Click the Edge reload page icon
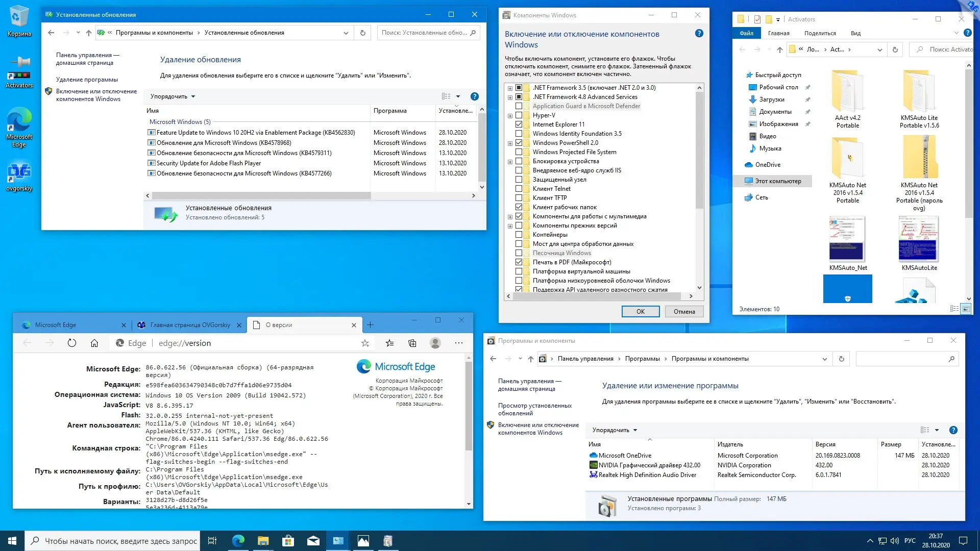The height and width of the screenshot is (551, 980). [72, 343]
